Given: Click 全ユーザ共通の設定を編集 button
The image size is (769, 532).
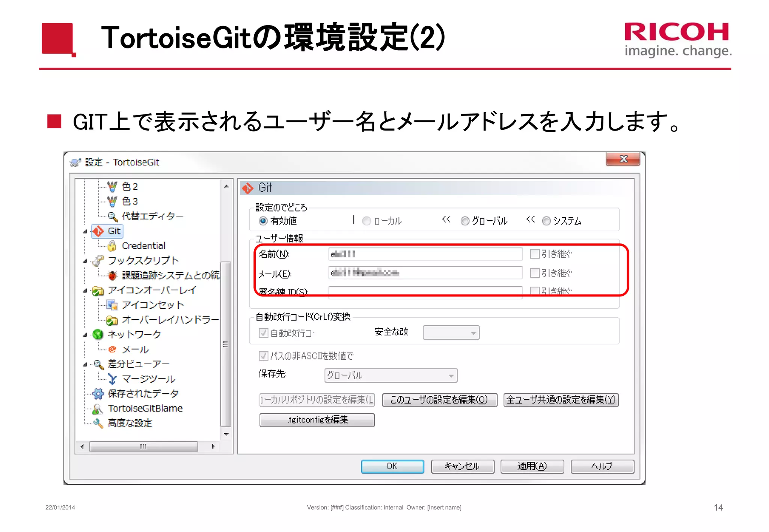Looking at the screenshot, I should pos(561,400).
